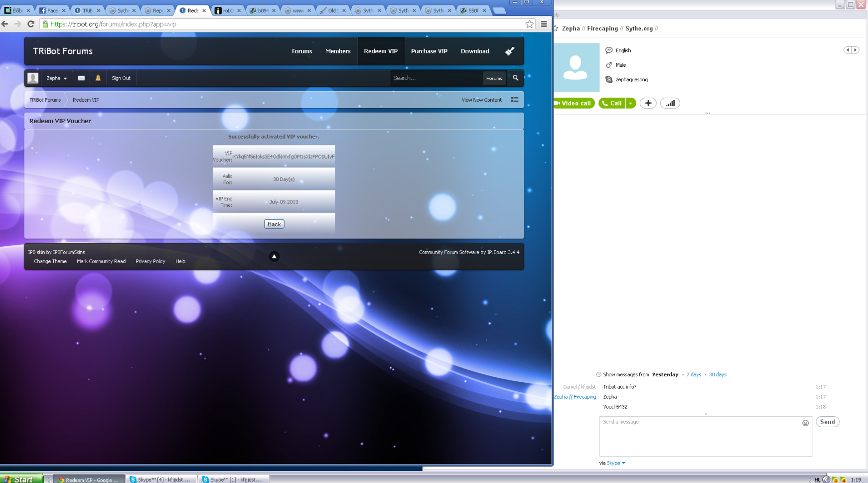Click the Skype contact profile picture
Screen dimensions: 868x483
click(576, 67)
